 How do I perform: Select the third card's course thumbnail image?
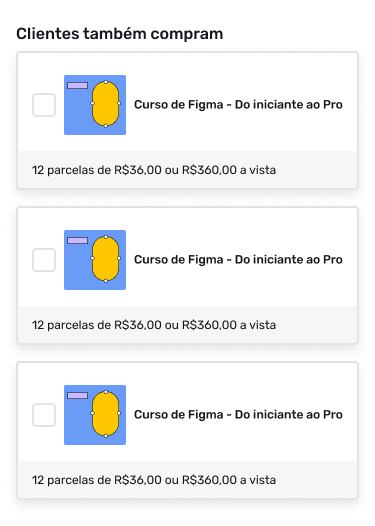pyautogui.click(x=95, y=415)
